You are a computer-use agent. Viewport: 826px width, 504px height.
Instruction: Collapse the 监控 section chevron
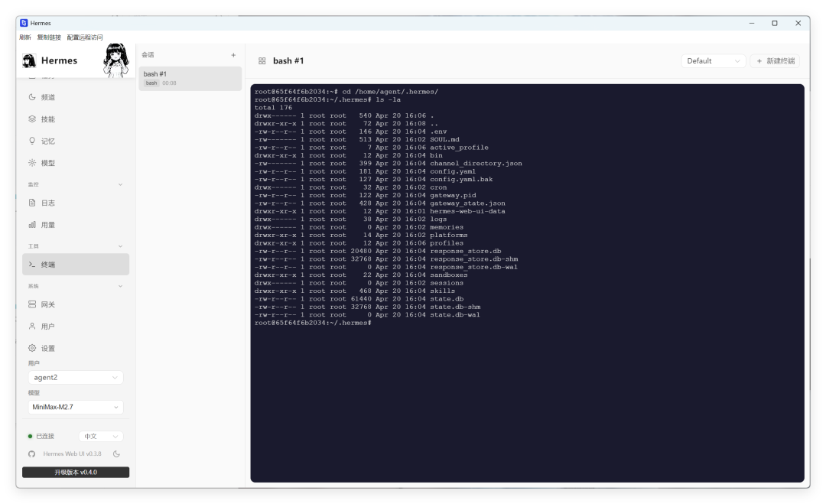[x=120, y=185]
